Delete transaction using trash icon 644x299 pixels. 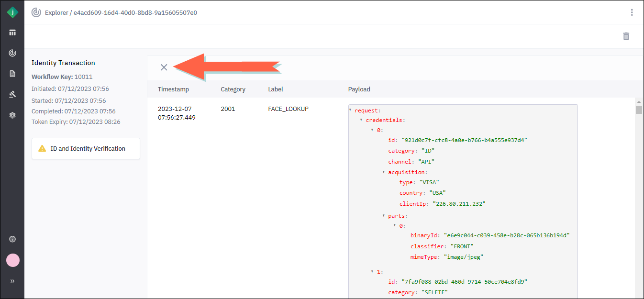[x=626, y=36]
